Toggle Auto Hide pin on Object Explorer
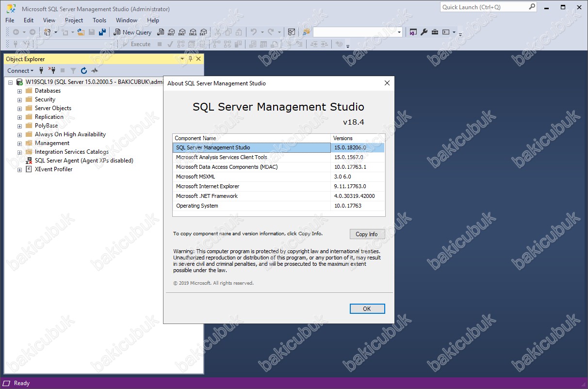This screenshot has width=588, height=389. tap(190, 59)
